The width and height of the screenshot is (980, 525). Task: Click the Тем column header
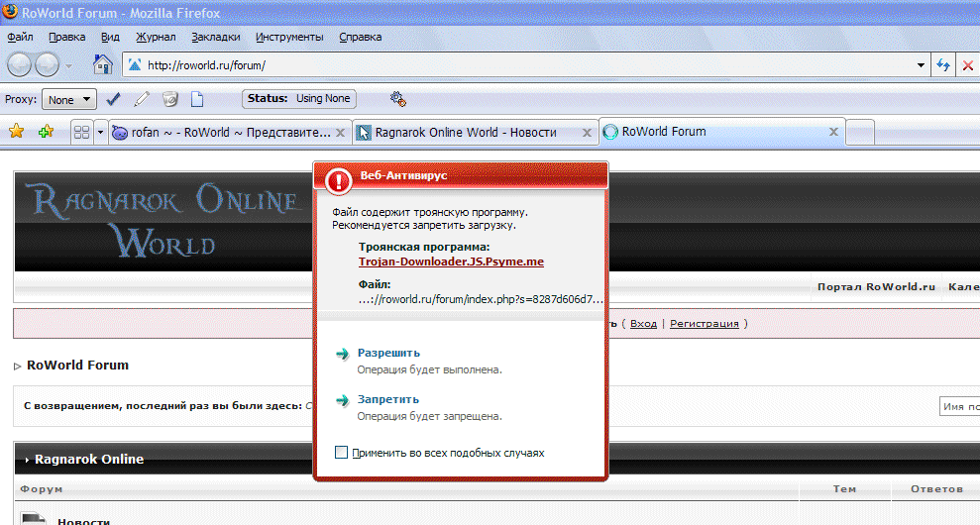844,488
